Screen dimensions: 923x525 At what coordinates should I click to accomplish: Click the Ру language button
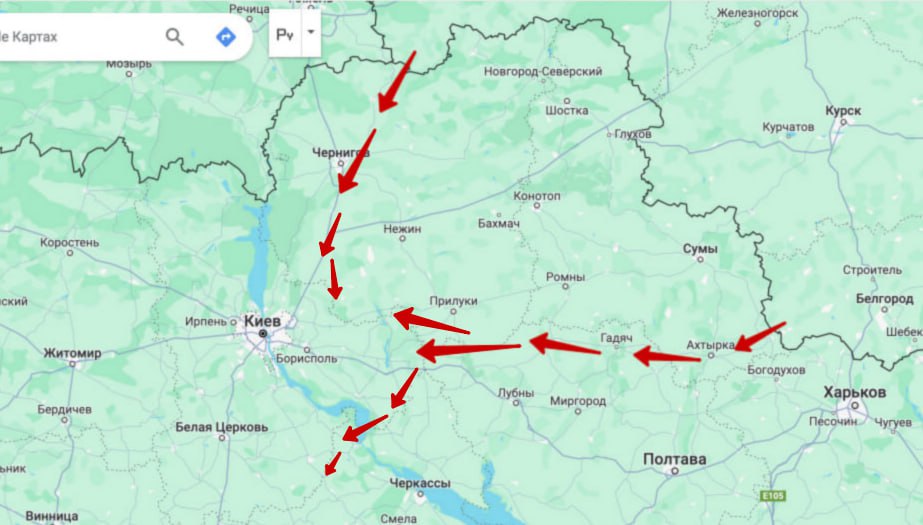[x=285, y=35]
